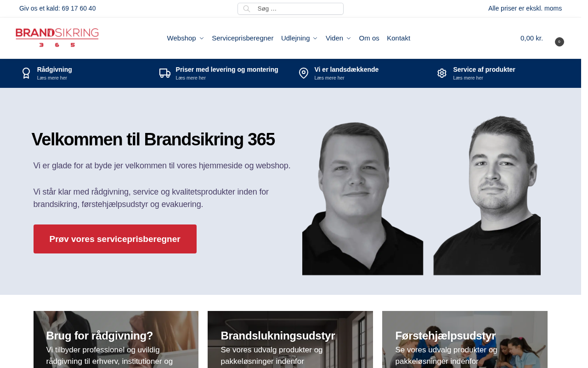
Task: Click the service gear icon
Action: [x=442, y=73]
